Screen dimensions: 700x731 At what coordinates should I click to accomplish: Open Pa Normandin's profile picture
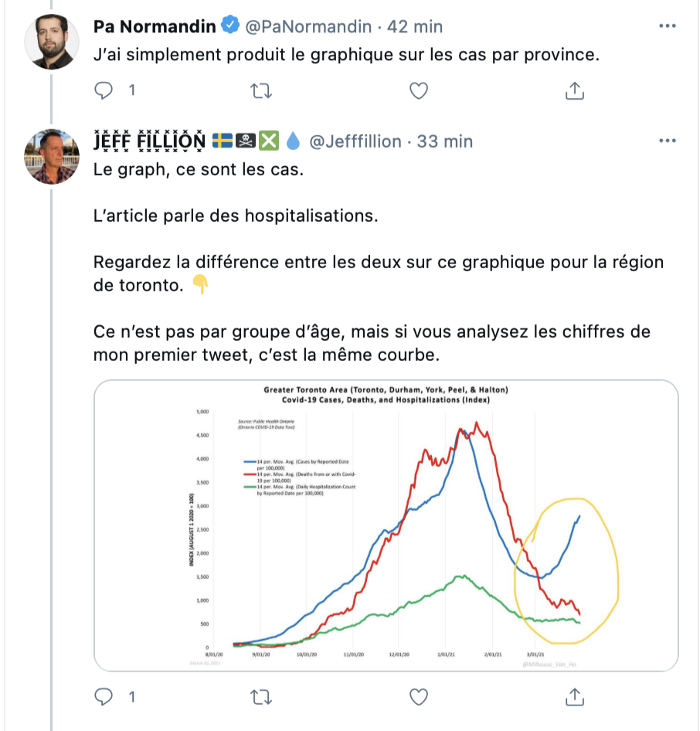pos(52,42)
